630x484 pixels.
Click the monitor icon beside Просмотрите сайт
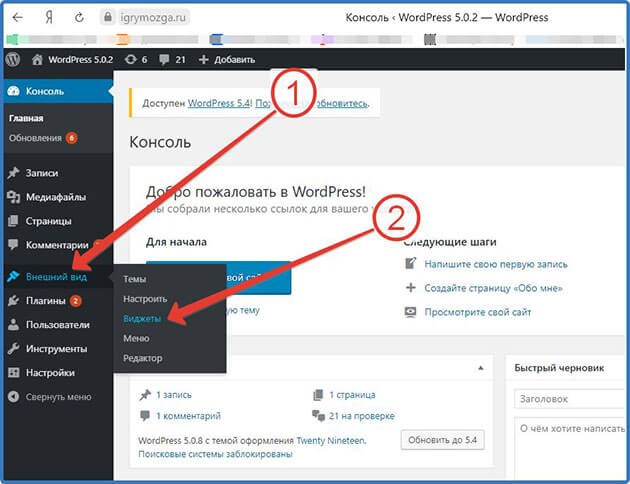pyautogui.click(x=410, y=312)
